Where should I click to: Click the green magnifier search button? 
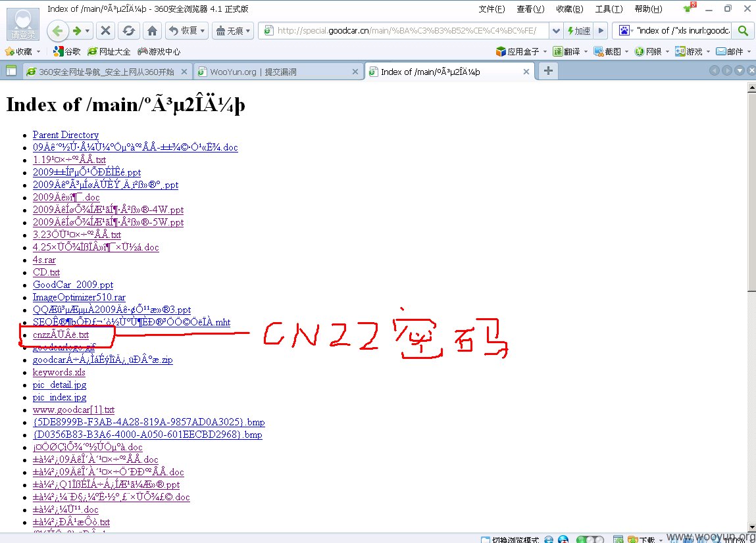(743, 30)
